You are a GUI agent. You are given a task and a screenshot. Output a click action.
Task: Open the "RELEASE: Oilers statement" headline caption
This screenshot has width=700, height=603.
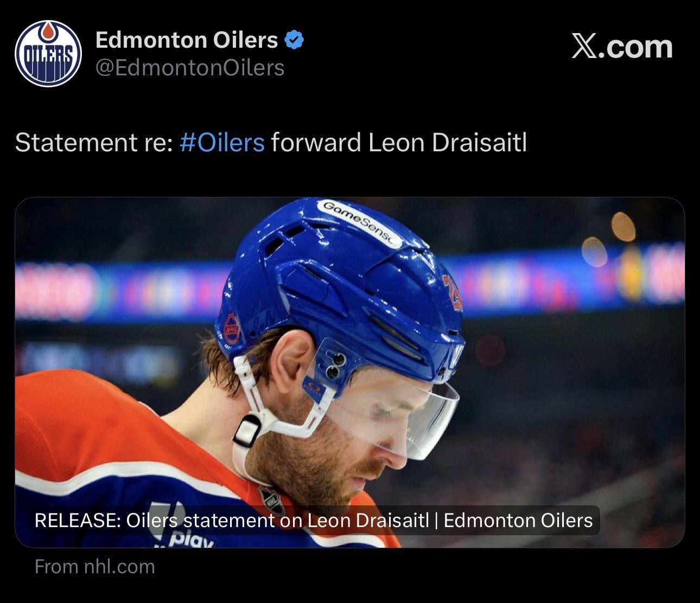click(x=314, y=521)
